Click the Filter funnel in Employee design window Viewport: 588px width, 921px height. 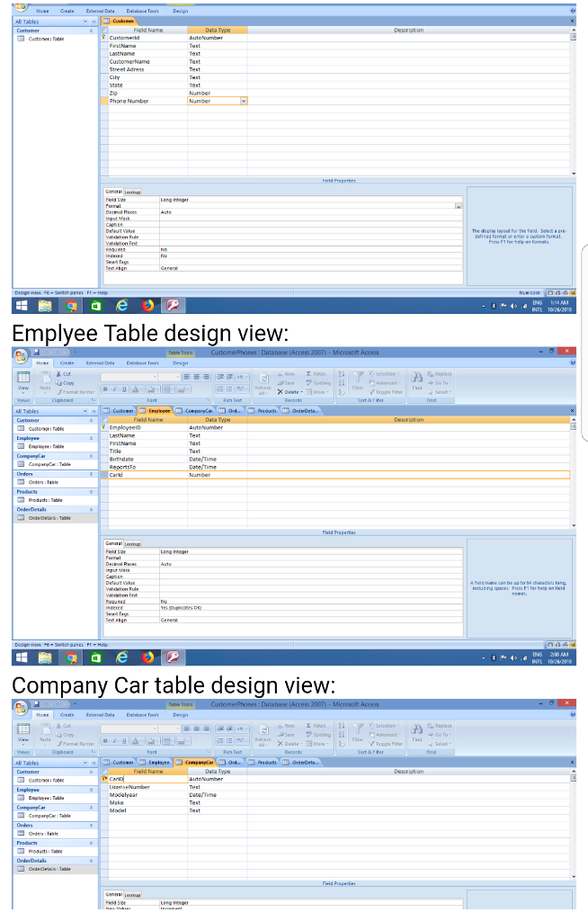point(359,379)
